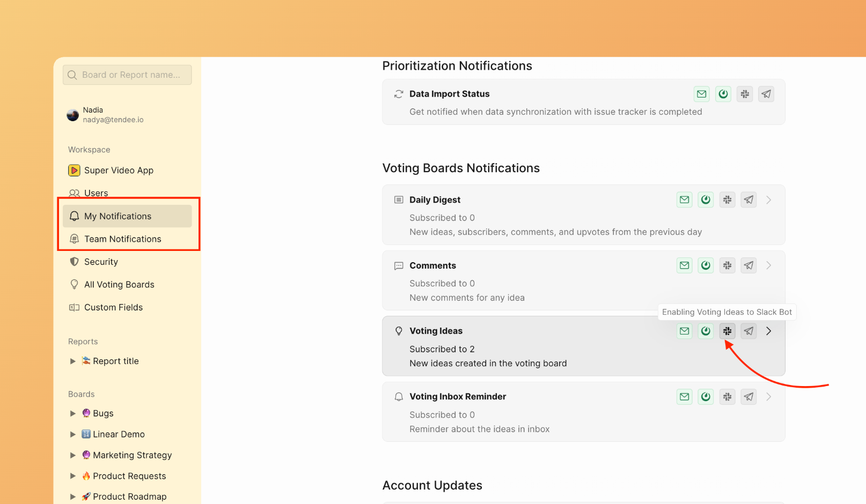866x504 pixels.
Task: Click the Slack icon for Voting Ideas
Action: coord(727,331)
